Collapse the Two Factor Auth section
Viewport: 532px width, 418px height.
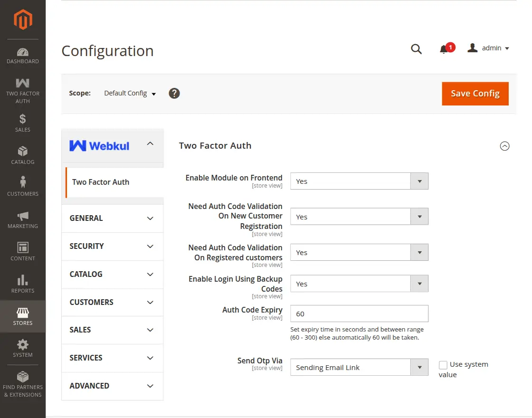pyautogui.click(x=505, y=146)
